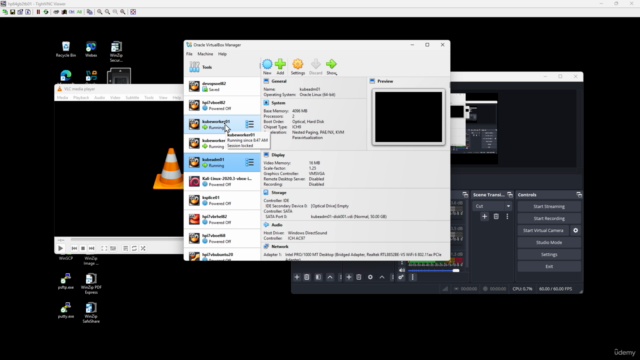640x360 pixels.
Task: Click the VirtualBox Tools icon
Action: pyautogui.click(x=194, y=67)
